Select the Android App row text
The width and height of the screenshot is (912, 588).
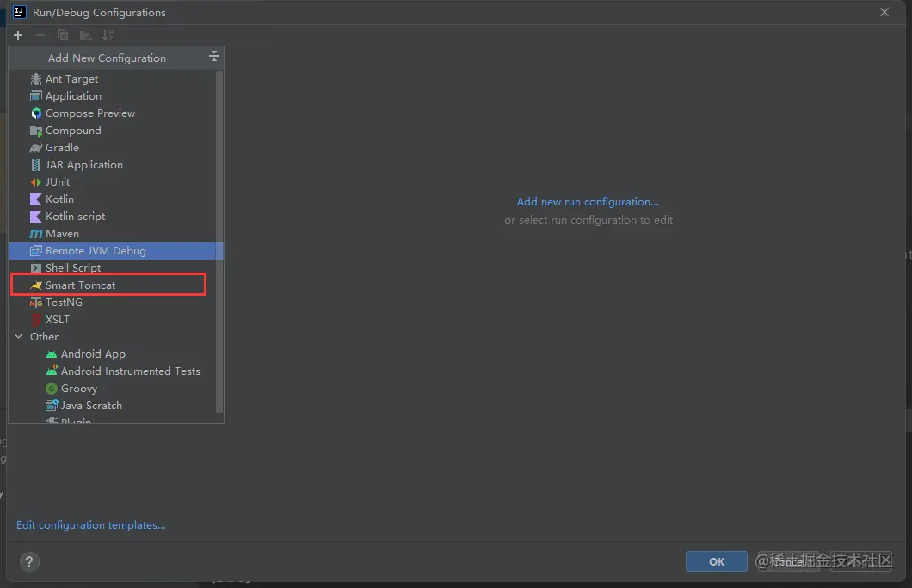(93, 354)
